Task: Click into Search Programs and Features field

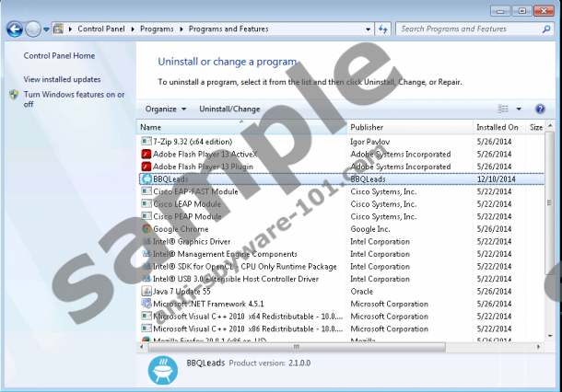Action: [x=465, y=29]
